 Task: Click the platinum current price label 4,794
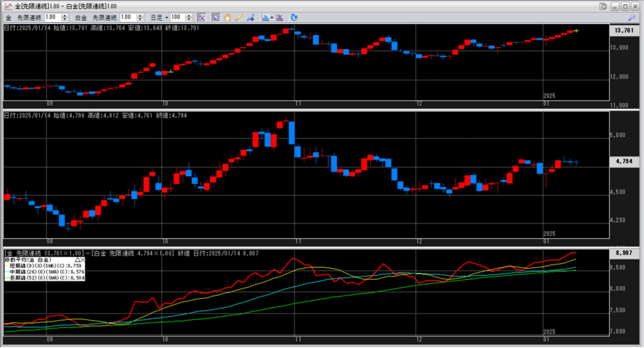click(625, 162)
